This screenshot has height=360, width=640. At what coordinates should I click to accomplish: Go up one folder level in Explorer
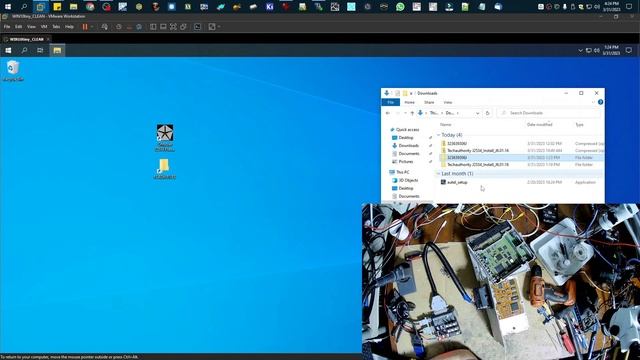412,113
